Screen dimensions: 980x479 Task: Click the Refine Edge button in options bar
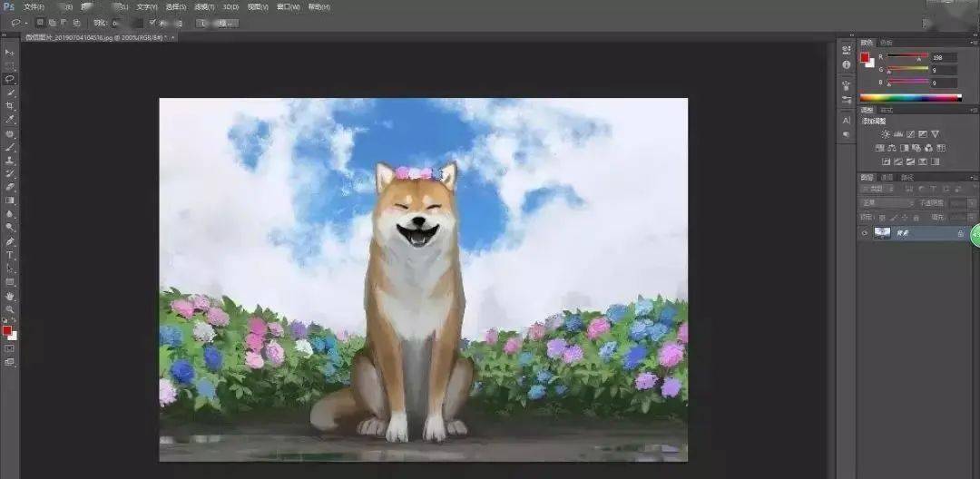click(217, 22)
